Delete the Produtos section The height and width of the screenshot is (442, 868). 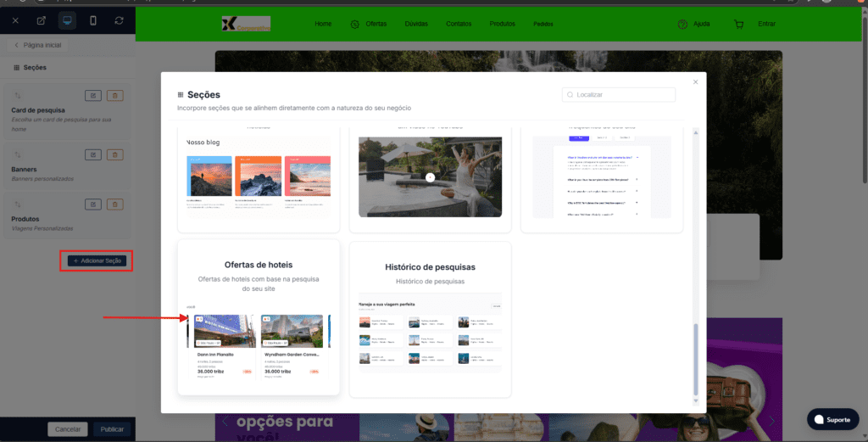[114, 204]
